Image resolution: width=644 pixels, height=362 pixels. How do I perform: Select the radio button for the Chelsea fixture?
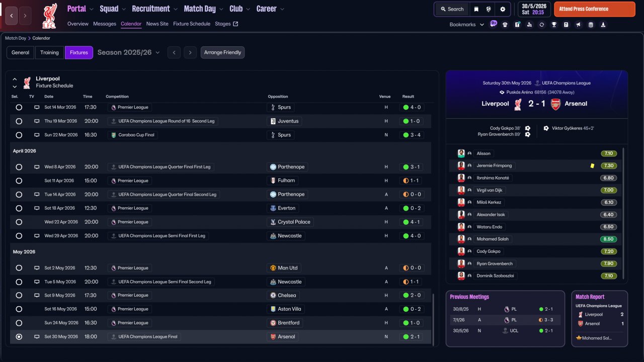[19, 296]
